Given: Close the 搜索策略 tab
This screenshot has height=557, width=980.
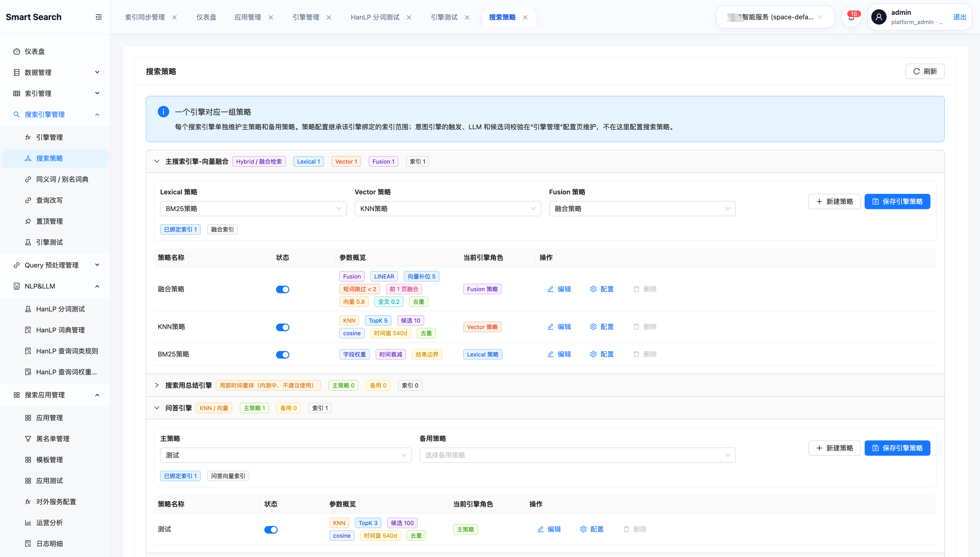Looking at the screenshot, I should click(x=525, y=17).
